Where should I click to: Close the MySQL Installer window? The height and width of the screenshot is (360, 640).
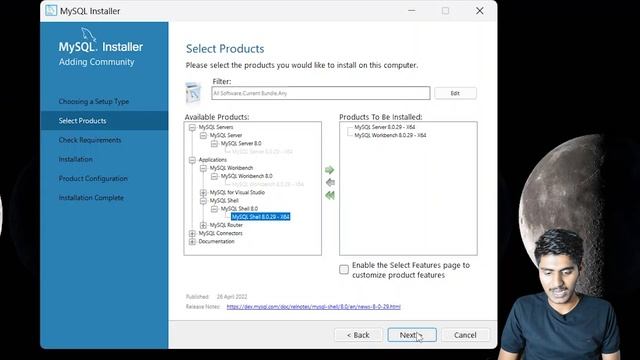(480, 11)
